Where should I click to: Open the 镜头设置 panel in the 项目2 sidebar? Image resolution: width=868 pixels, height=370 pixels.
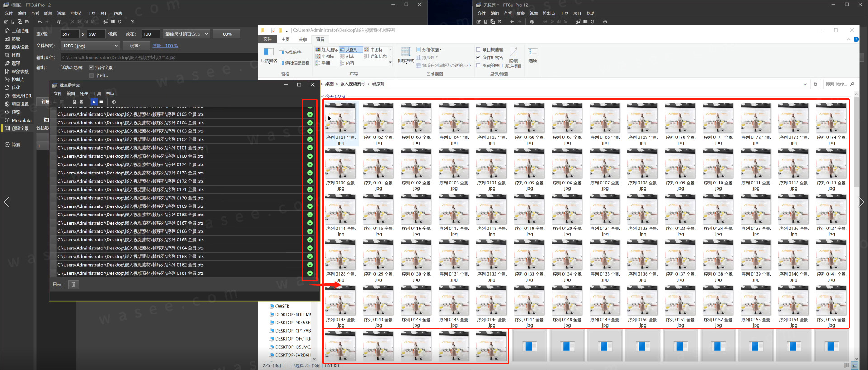[17, 47]
